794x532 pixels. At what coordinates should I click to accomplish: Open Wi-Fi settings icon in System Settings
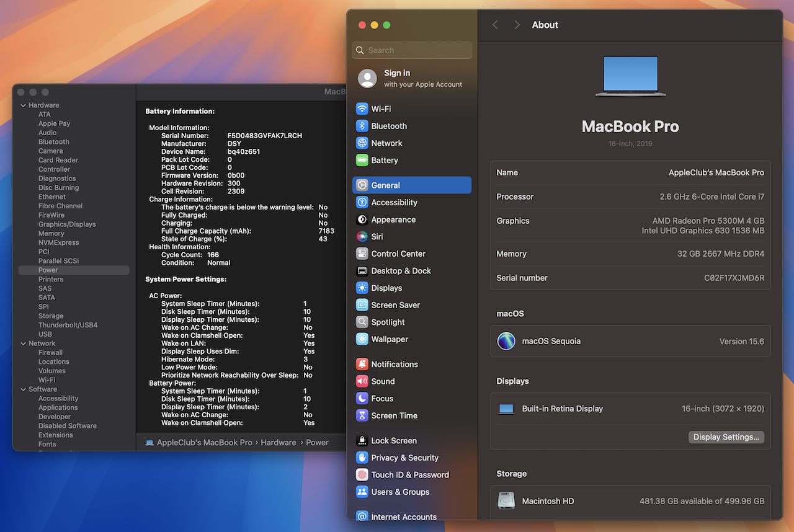click(x=362, y=109)
